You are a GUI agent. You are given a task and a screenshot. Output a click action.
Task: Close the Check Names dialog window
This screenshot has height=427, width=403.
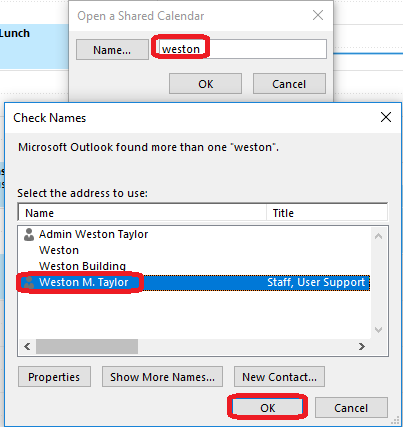pos(386,117)
